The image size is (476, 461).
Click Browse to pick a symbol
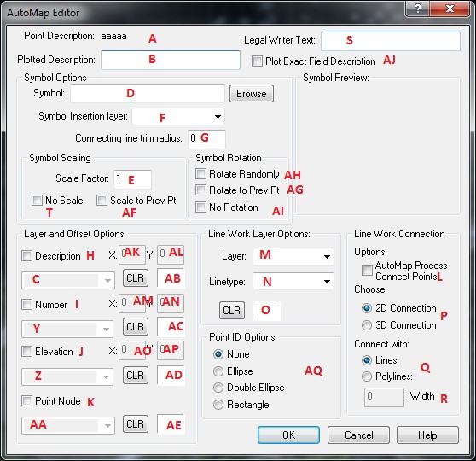252,94
